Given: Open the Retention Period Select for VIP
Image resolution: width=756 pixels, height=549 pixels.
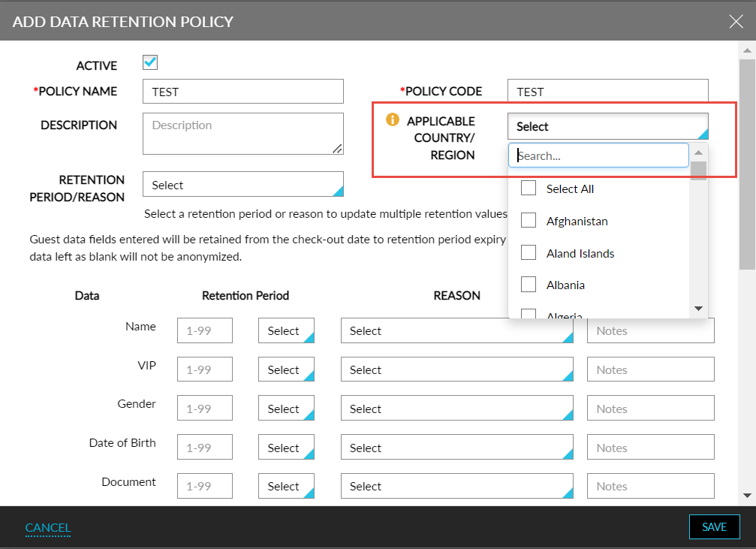Looking at the screenshot, I should click(x=286, y=370).
